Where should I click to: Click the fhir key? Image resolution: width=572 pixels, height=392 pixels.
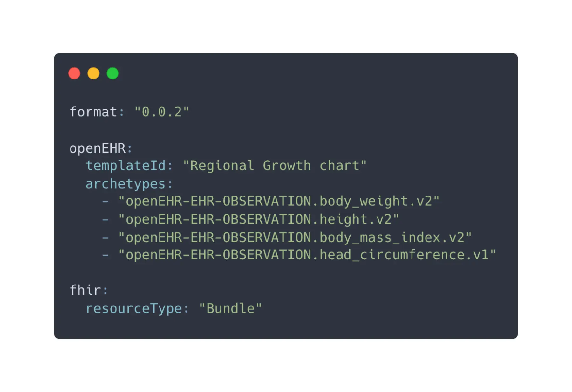click(x=85, y=290)
